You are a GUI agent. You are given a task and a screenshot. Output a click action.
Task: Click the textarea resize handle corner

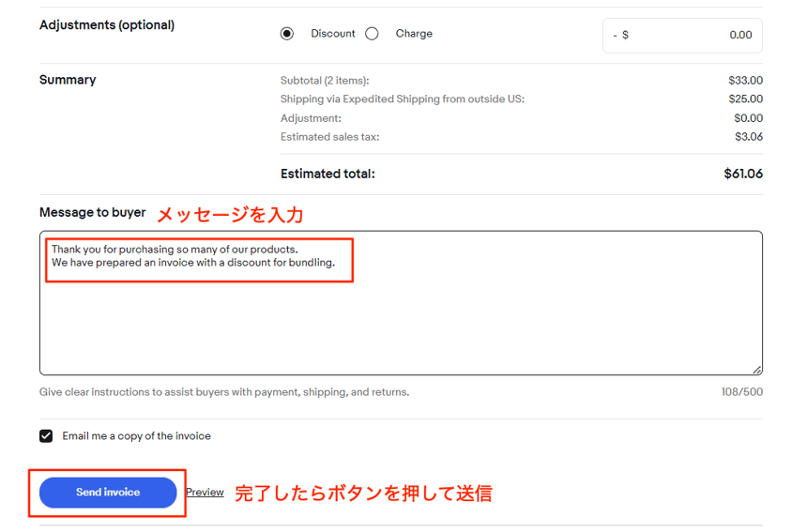[x=756, y=370]
